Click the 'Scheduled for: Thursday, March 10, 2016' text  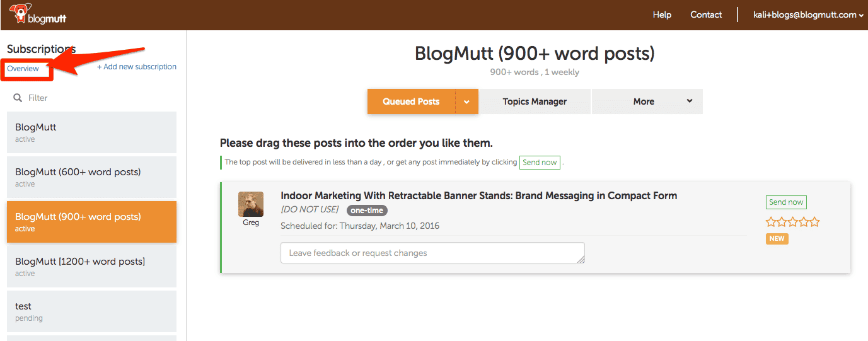pos(360,226)
